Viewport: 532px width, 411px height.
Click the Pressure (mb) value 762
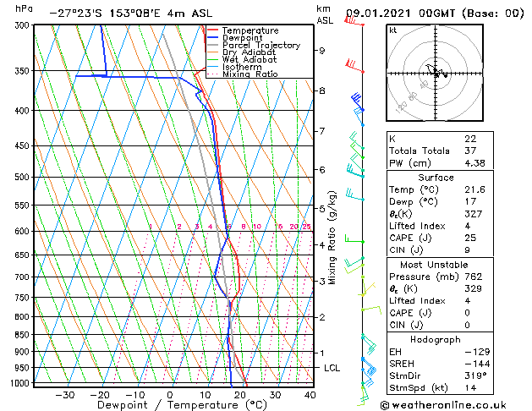(474, 277)
